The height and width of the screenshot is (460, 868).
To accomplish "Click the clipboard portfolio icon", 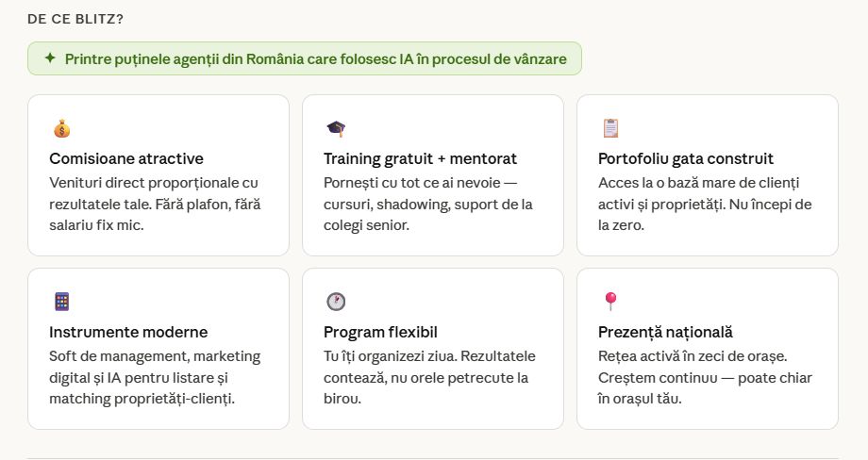I will coord(610,128).
